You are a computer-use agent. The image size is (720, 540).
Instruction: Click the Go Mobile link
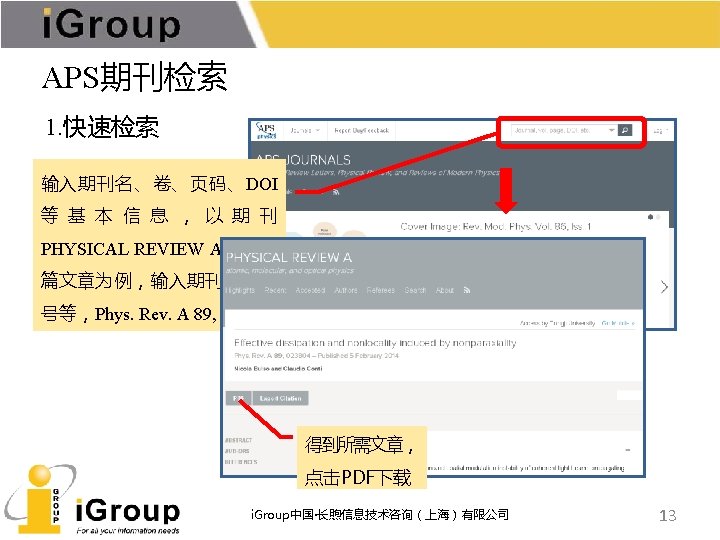coord(618,323)
